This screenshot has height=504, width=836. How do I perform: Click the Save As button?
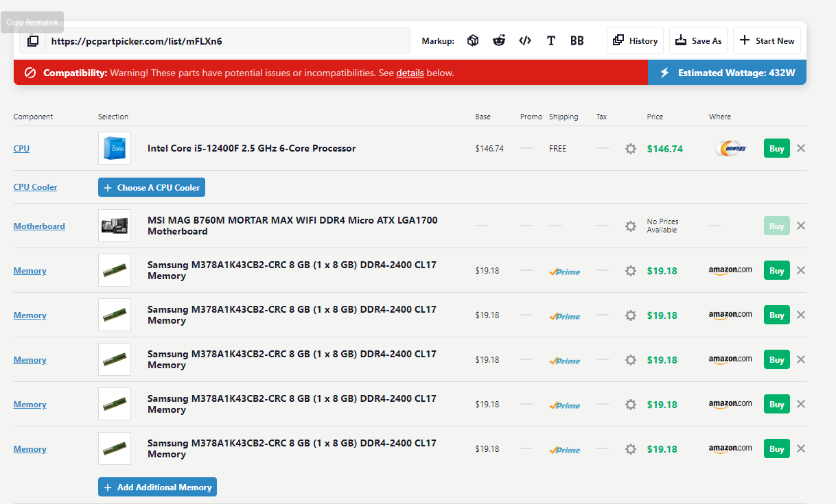(699, 41)
